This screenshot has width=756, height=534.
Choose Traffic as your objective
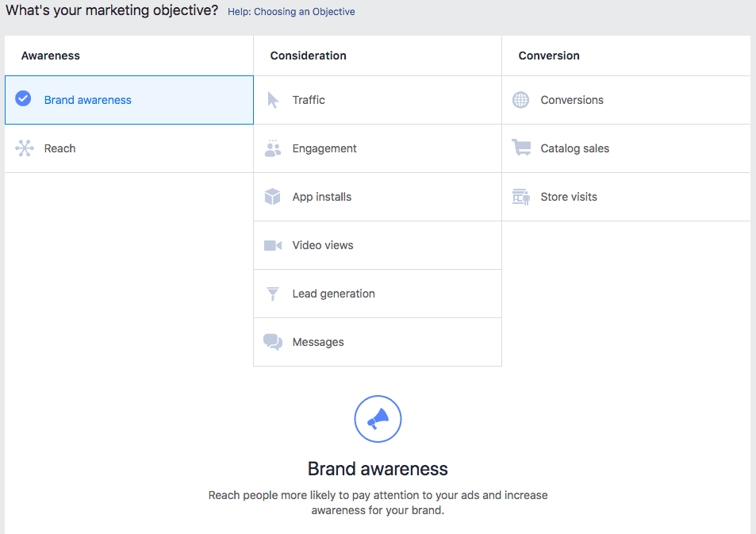[x=309, y=99]
